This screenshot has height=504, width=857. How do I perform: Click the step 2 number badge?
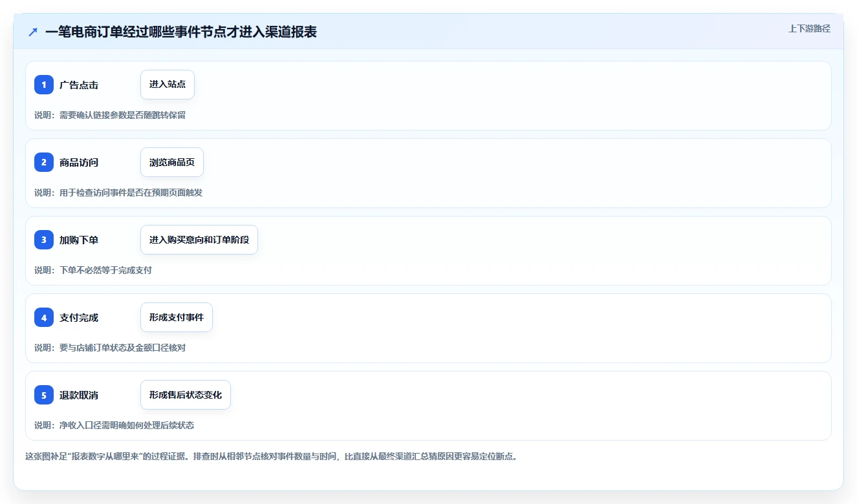(44, 162)
